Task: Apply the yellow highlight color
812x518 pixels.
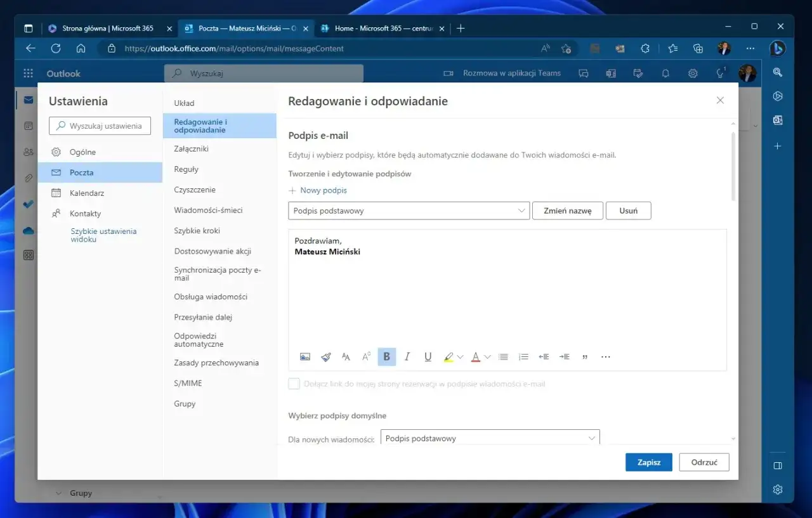Action: 449,357
